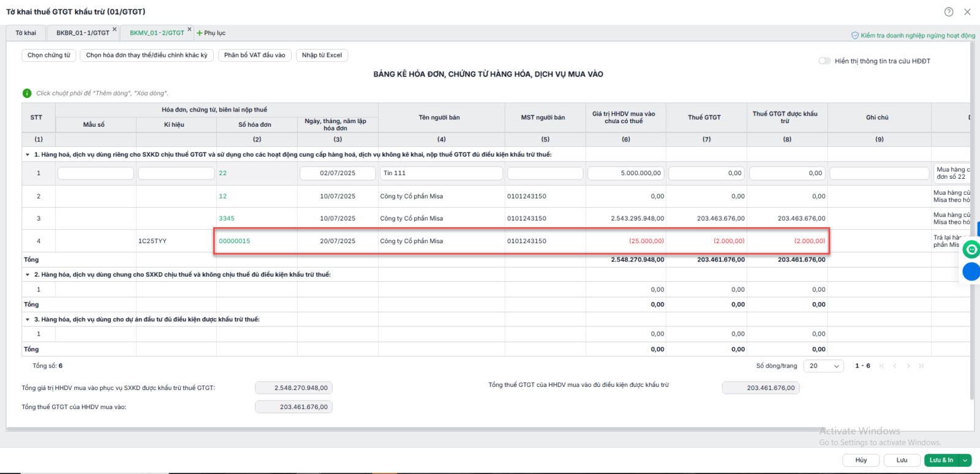The image size is (980, 474).
Task: Click Chọn hóa đơn thay thế/điều chỉnh khác kỳ
Action: (x=147, y=55)
